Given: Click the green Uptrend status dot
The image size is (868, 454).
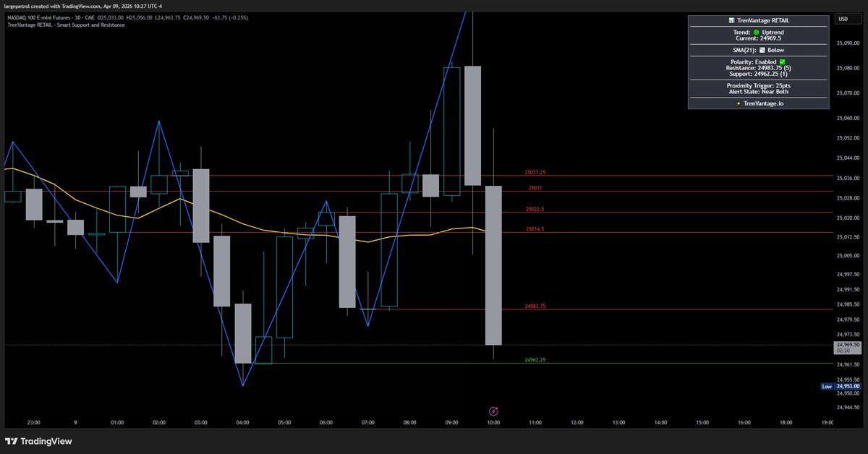Looking at the screenshot, I should pyautogui.click(x=756, y=33).
